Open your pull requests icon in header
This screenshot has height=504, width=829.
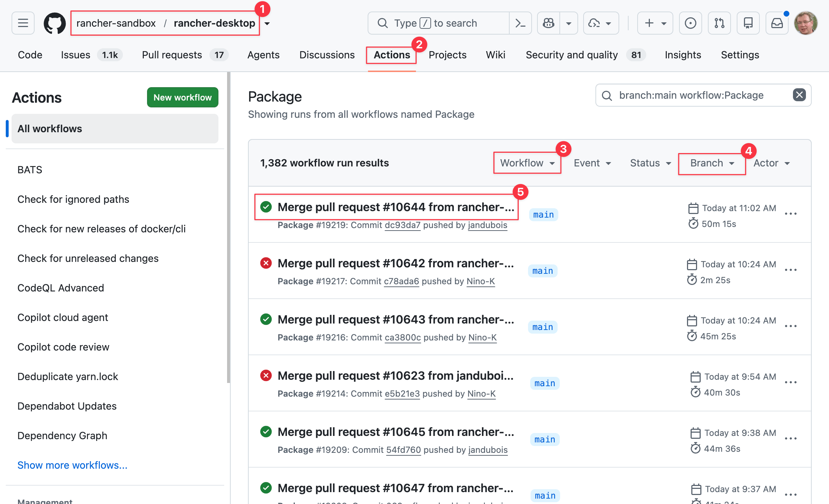(x=719, y=23)
